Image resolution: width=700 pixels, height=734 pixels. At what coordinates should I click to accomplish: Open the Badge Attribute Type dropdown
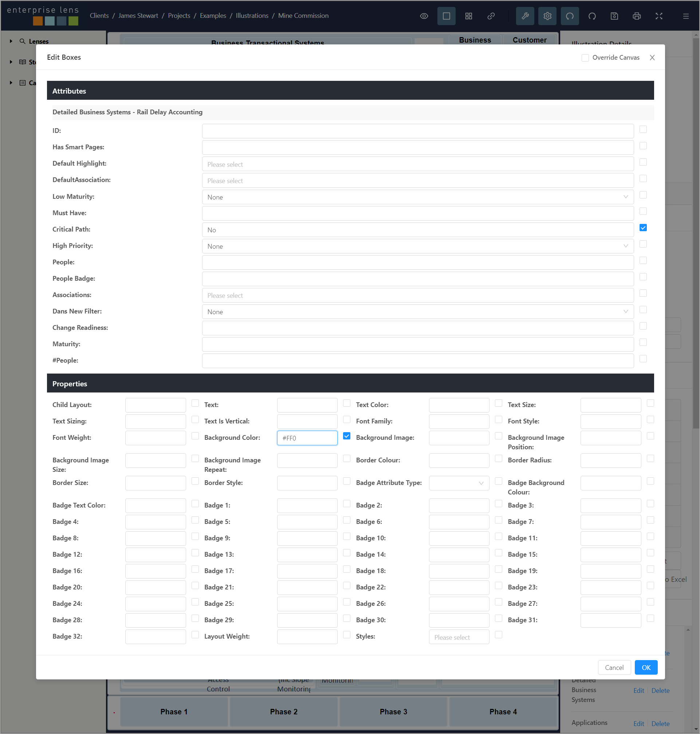[x=459, y=483]
